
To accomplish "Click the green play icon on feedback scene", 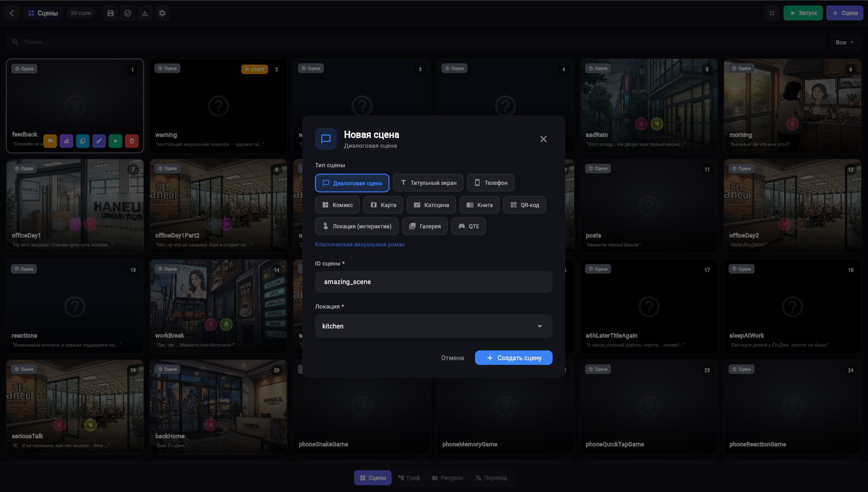I will click(x=116, y=141).
